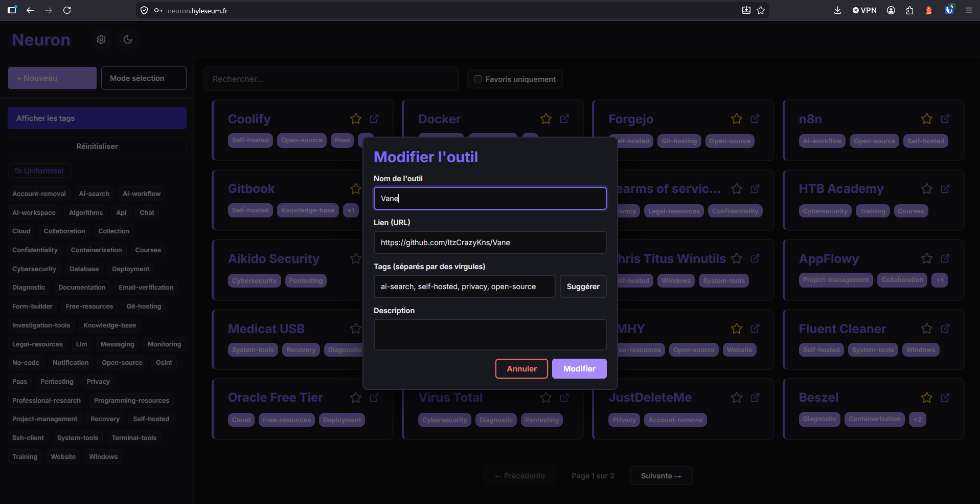
Task: Open Virus Total external link icon
Action: tap(564, 398)
